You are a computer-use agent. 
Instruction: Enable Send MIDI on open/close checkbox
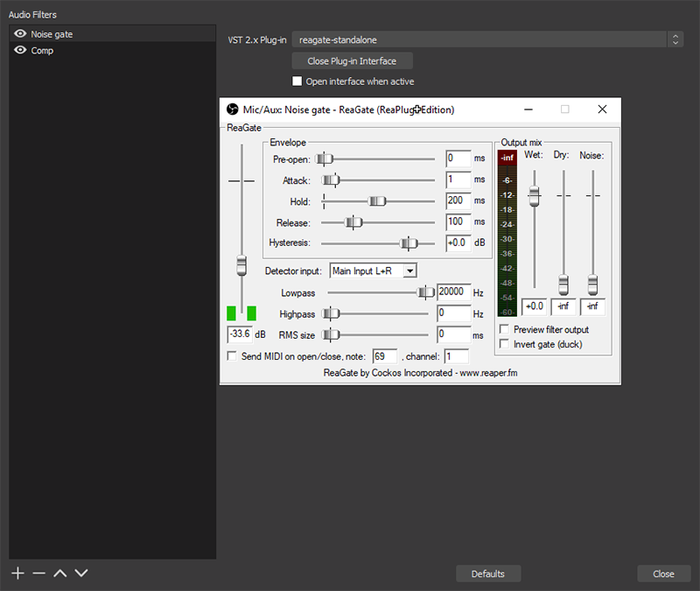[x=232, y=356]
